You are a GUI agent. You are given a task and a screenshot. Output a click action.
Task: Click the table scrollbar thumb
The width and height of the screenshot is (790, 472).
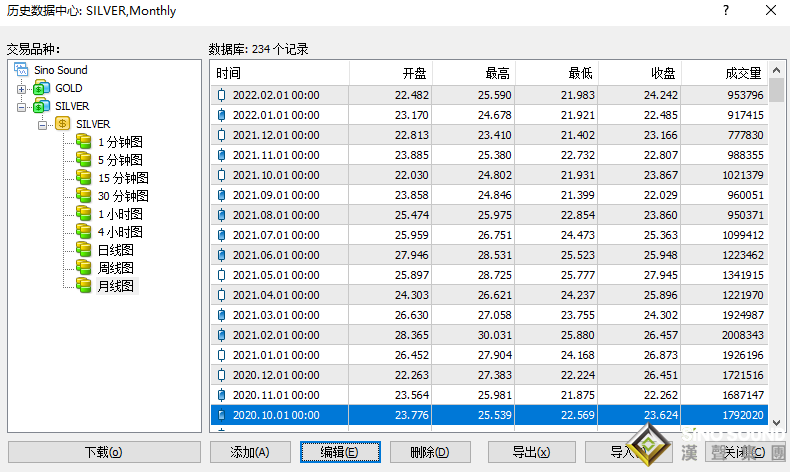tap(776, 91)
